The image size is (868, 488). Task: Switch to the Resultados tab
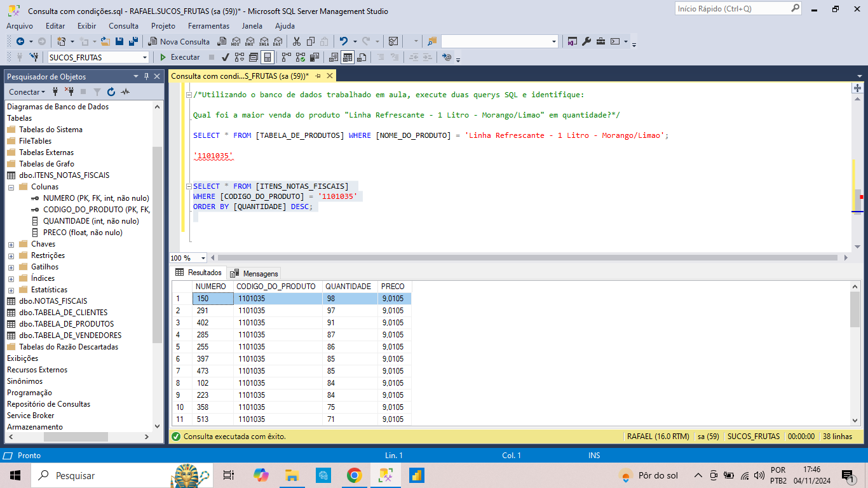point(199,273)
